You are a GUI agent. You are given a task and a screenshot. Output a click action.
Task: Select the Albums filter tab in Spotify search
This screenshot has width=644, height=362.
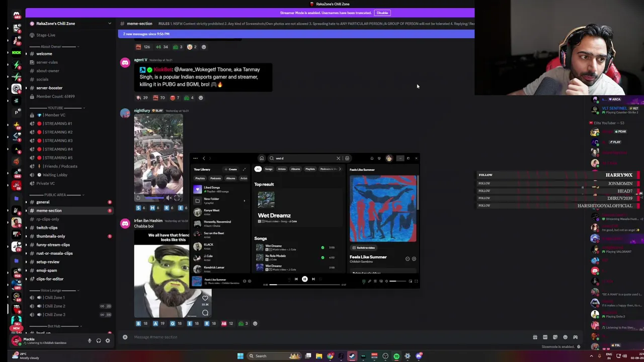pos(295,169)
